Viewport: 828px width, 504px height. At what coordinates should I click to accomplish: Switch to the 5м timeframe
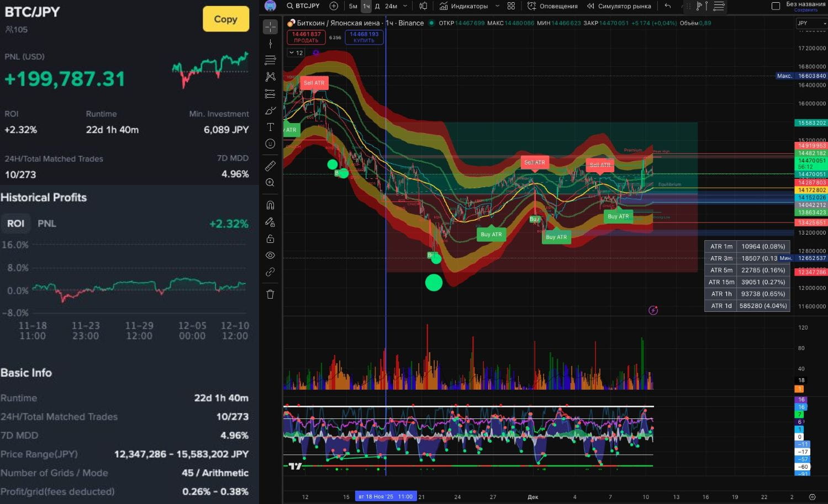click(x=353, y=6)
